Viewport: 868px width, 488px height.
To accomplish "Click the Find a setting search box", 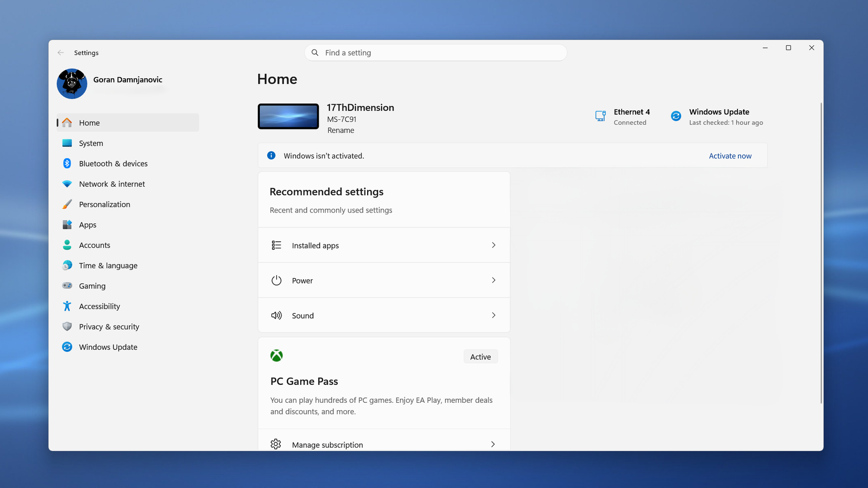I will click(436, 53).
